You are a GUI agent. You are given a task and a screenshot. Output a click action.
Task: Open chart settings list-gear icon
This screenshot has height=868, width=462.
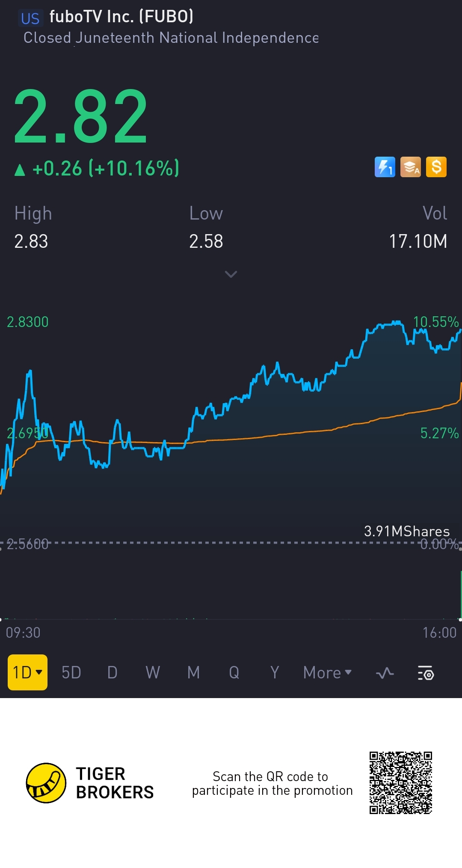point(426,673)
